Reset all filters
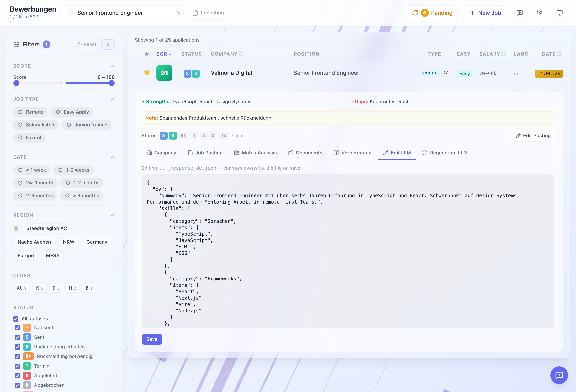The height and width of the screenshot is (392, 576). point(87,44)
